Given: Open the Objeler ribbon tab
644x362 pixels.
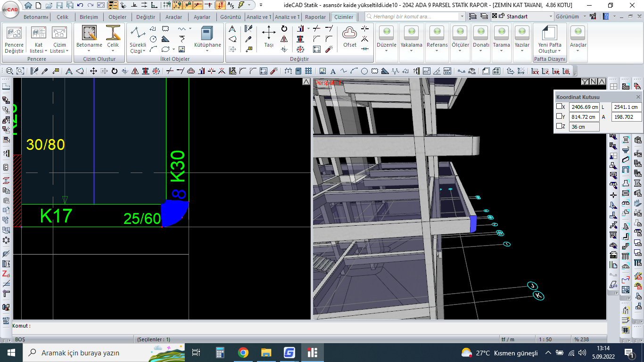Looking at the screenshot, I should [x=117, y=17].
